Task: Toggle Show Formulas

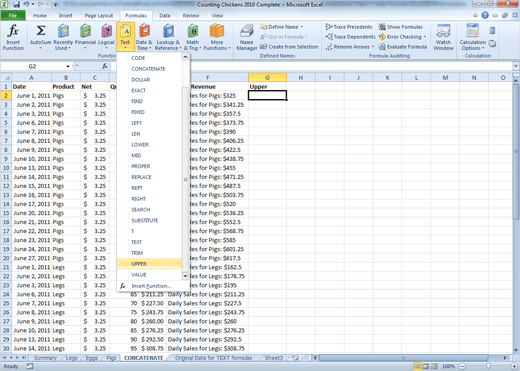Action: click(401, 27)
